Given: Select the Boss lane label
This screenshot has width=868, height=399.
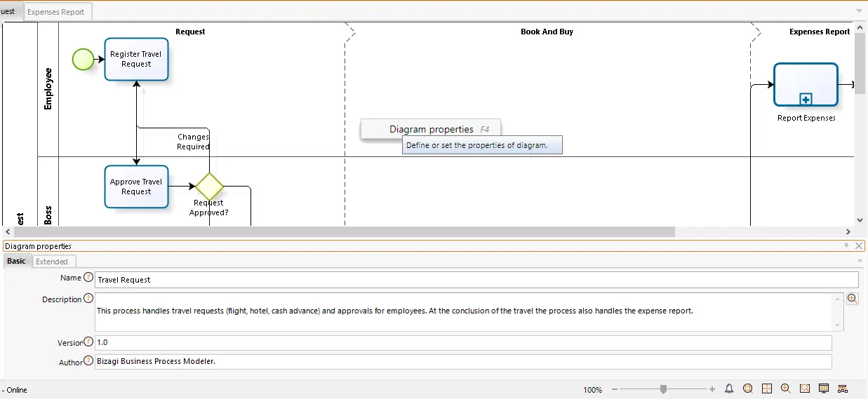Looking at the screenshot, I should [48, 215].
